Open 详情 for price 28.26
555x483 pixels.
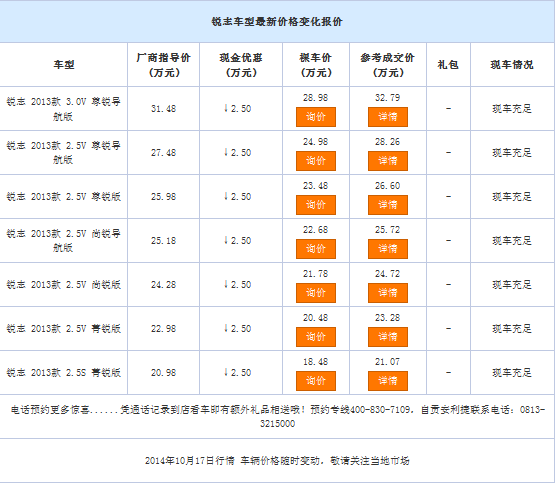388,161
